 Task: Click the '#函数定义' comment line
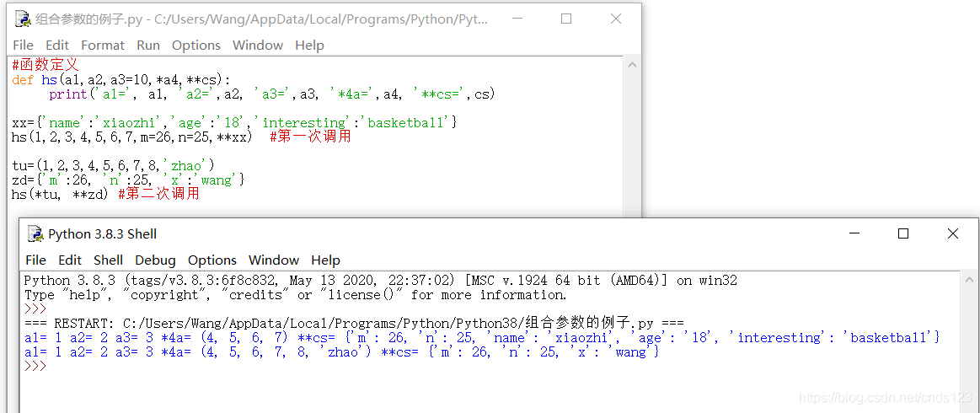click(x=46, y=64)
